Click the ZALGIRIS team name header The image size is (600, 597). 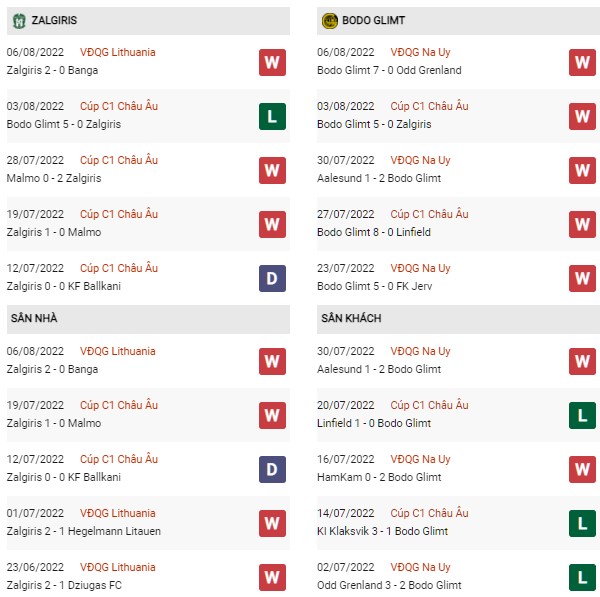tap(54, 20)
